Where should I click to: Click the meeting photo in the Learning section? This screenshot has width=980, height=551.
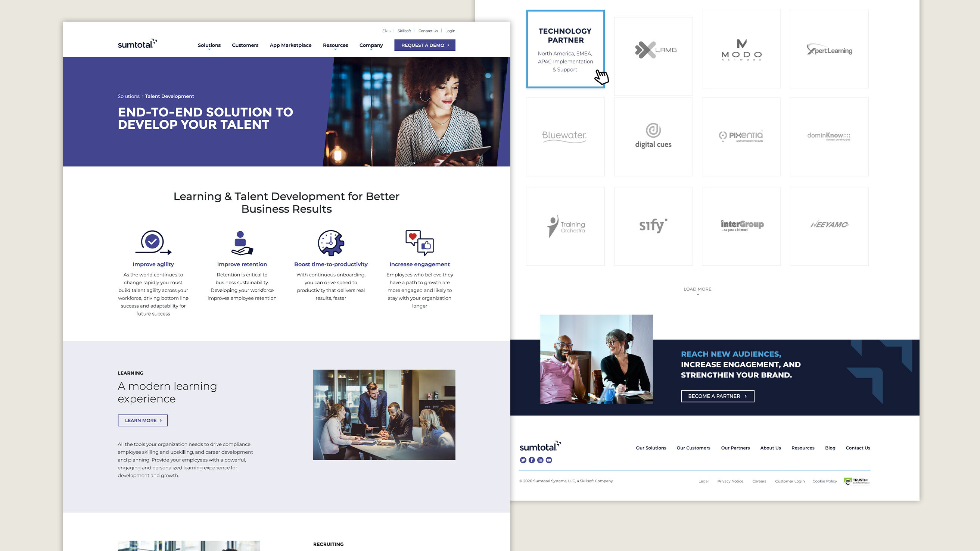click(384, 415)
